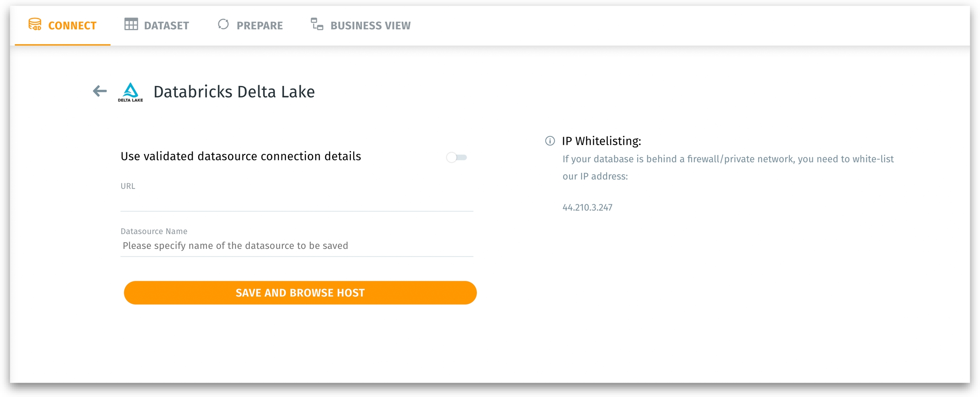Click 'Use validated datasource connection details' label
Viewport: 980px width, 397px height.
pyautogui.click(x=241, y=156)
